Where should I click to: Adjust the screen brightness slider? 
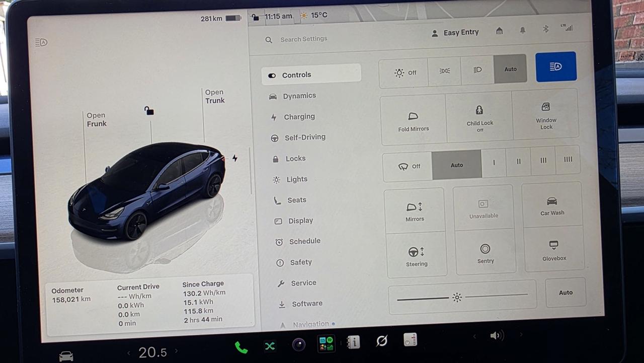tap(462, 297)
